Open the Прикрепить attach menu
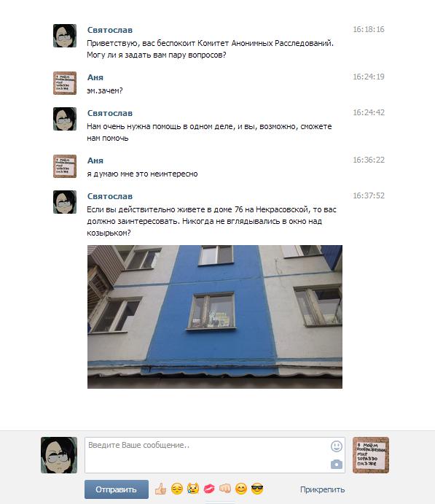 [322, 489]
